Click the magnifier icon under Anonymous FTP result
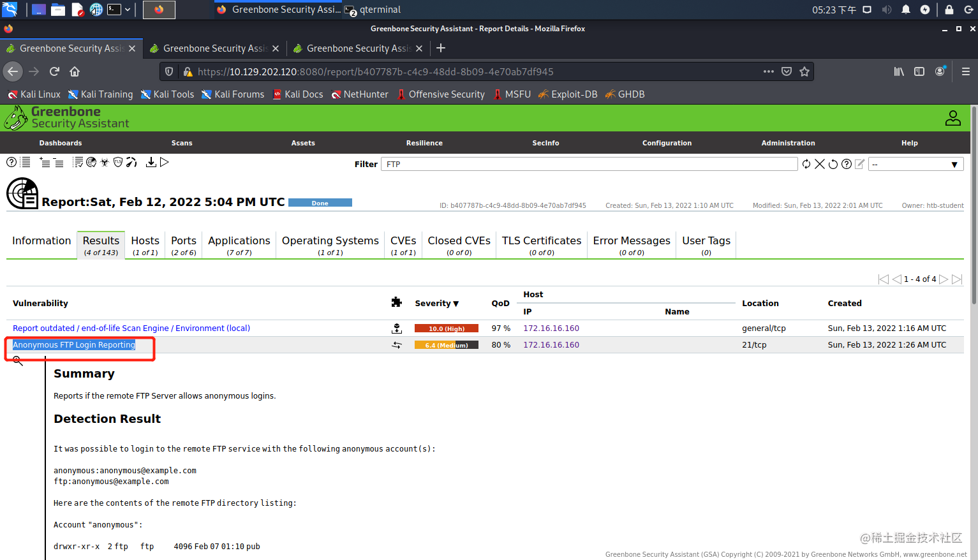Screen dimensions: 978x560 tap(18, 361)
